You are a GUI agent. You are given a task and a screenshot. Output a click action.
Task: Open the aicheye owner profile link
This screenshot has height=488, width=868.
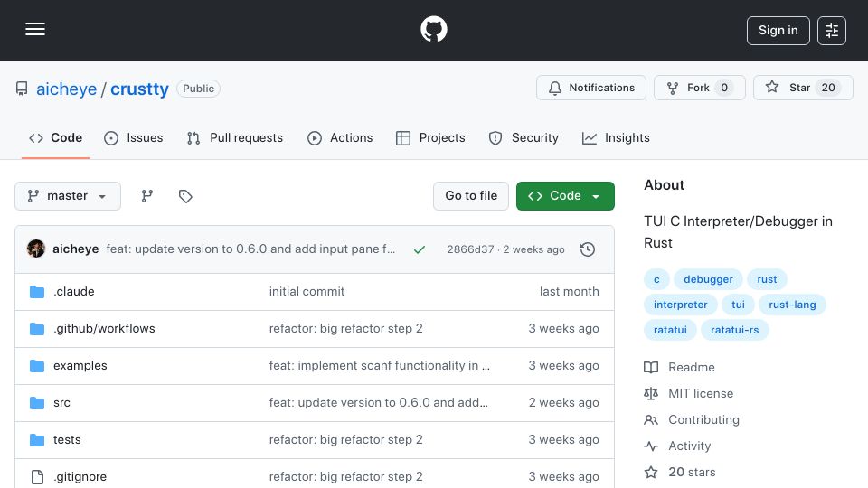pos(66,89)
